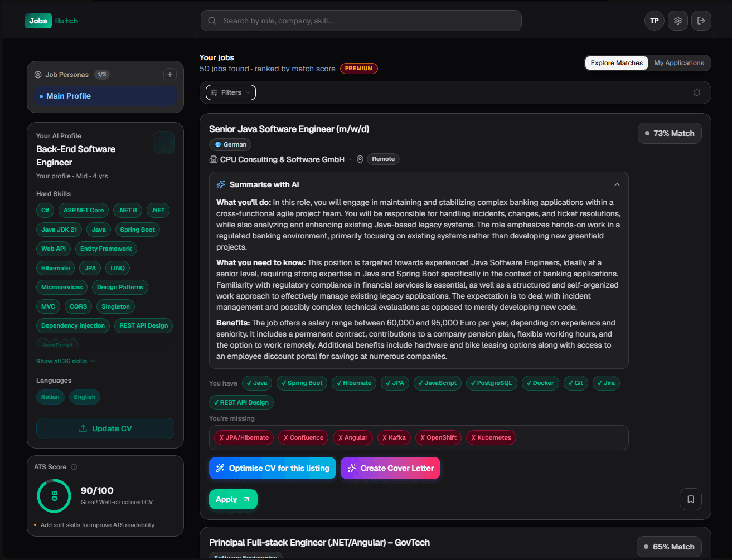
Task: Click the Entity Framework skill chip
Action: (106, 249)
